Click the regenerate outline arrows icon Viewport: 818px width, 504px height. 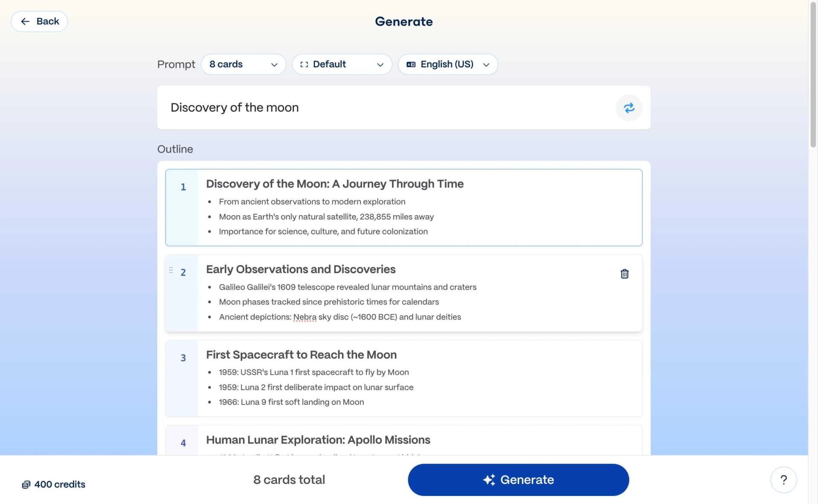pyautogui.click(x=629, y=108)
